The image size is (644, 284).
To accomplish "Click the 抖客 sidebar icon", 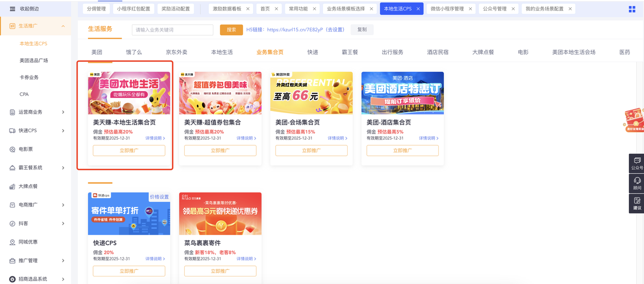I will point(13,224).
